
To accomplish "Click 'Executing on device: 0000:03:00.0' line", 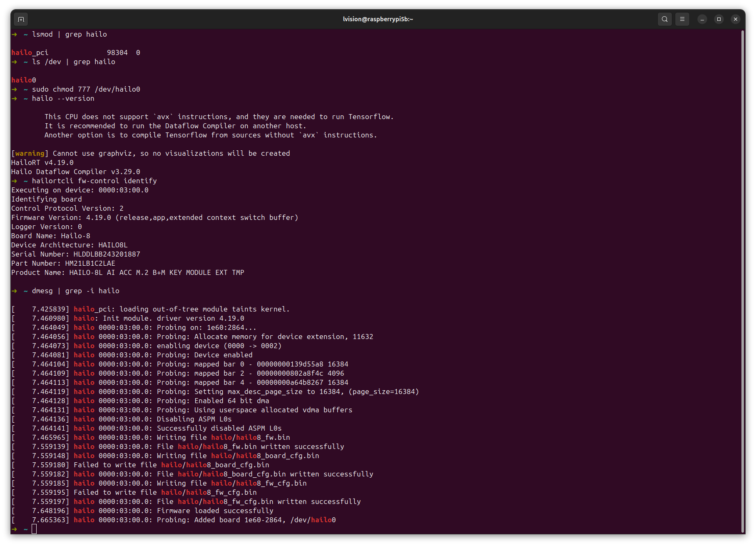I will tap(80, 190).
